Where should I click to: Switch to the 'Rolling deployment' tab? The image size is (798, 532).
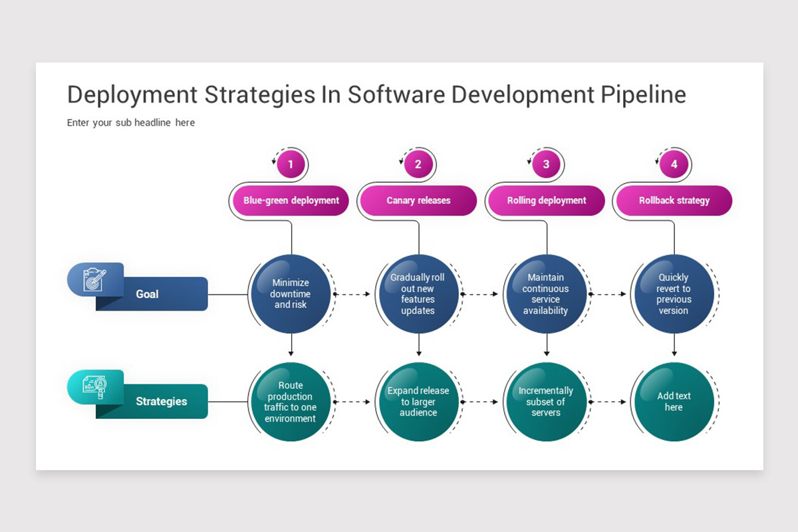[x=545, y=200]
